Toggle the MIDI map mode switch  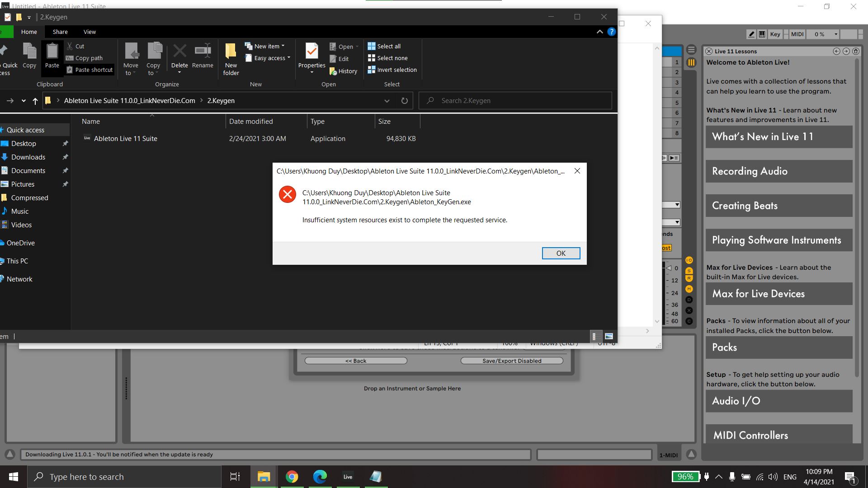(x=797, y=34)
